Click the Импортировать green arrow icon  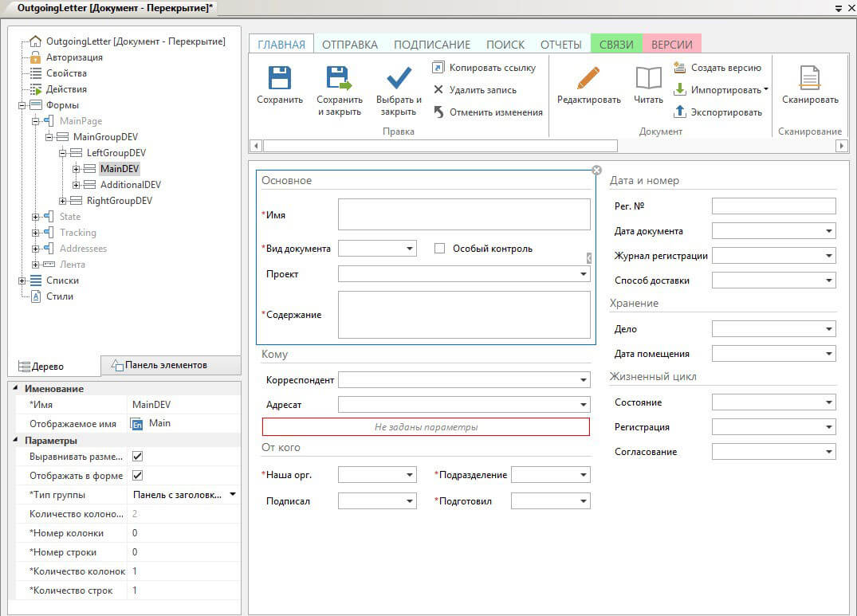[x=679, y=89]
